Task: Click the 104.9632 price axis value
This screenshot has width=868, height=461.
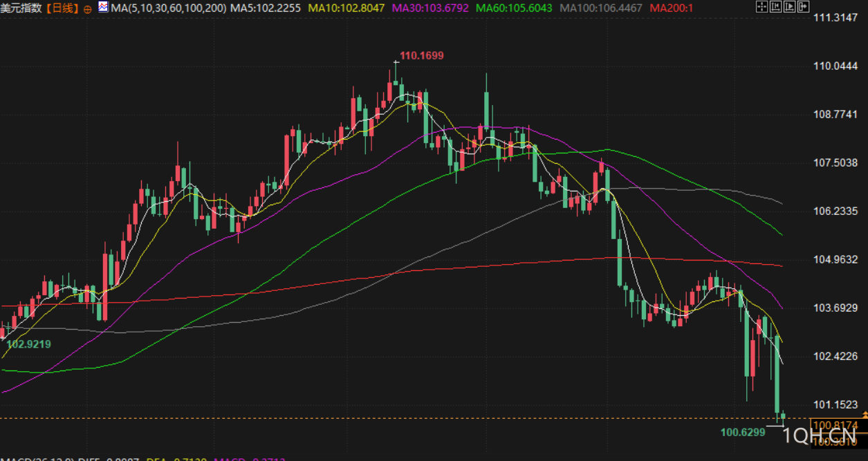Action: (836, 259)
